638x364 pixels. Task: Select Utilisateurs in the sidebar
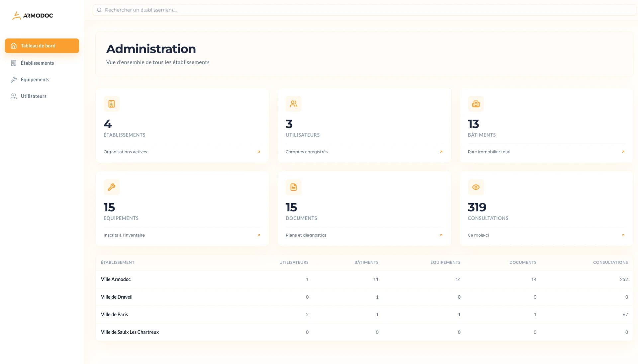click(34, 96)
